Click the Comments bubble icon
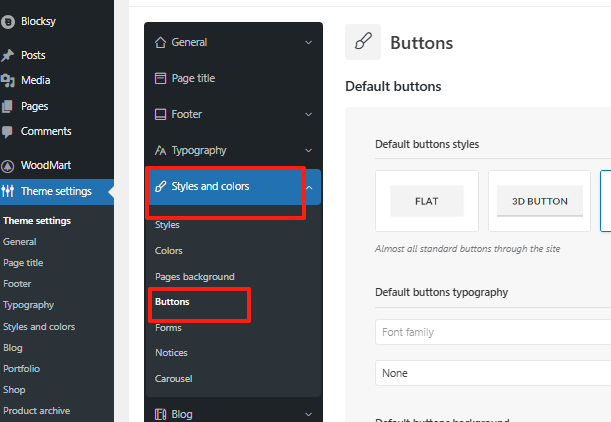 pos(8,131)
